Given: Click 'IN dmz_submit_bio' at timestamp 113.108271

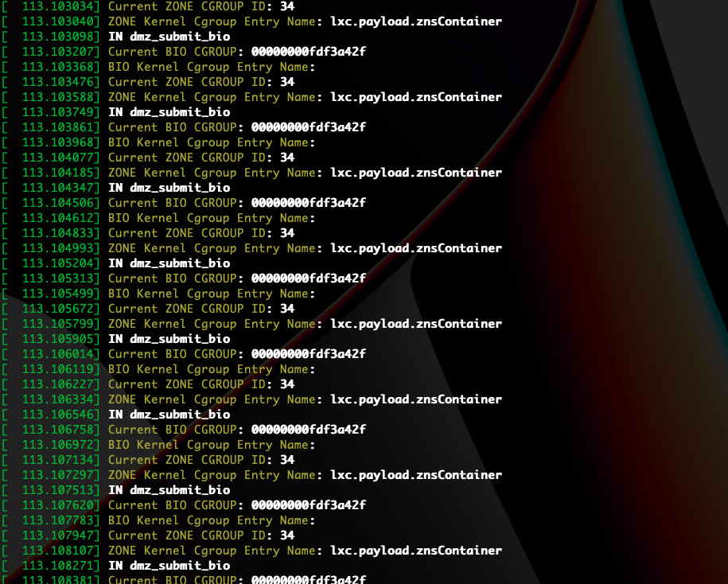Looking at the screenshot, I should point(169,566).
